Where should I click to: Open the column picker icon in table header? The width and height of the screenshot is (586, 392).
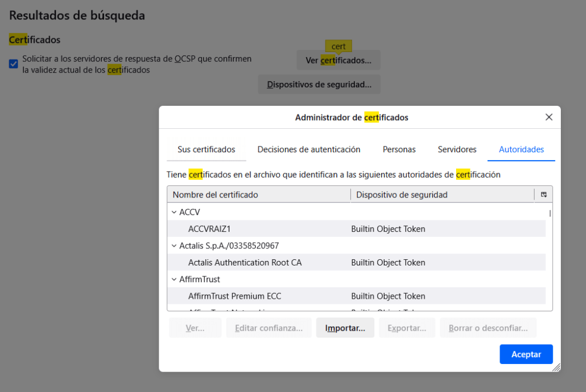click(544, 195)
